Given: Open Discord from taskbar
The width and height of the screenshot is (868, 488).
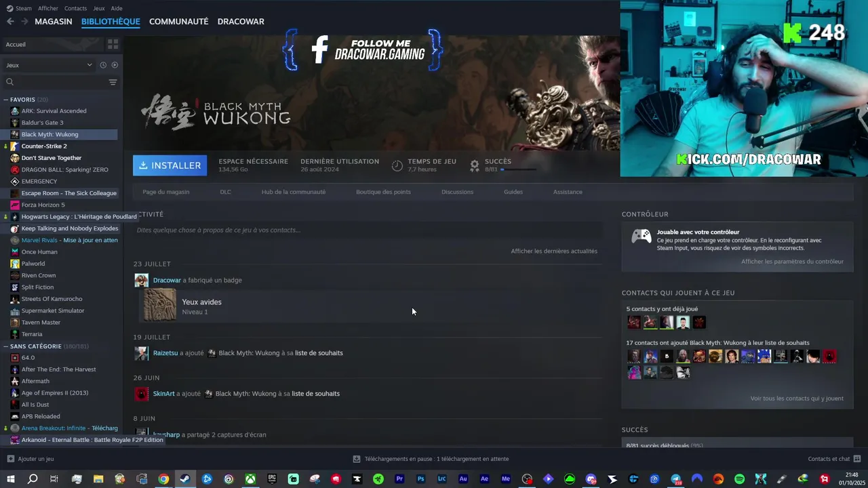Looking at the screenshot, I should coord(591,479).
